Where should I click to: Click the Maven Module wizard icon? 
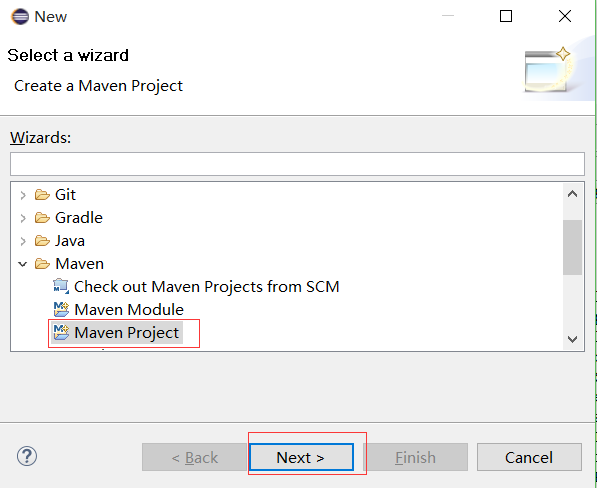click(61, 309)
